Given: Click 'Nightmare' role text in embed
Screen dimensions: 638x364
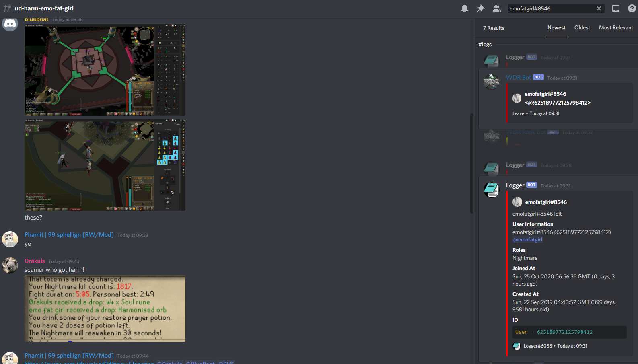Looking at the screenshot, I should [525, 258].
